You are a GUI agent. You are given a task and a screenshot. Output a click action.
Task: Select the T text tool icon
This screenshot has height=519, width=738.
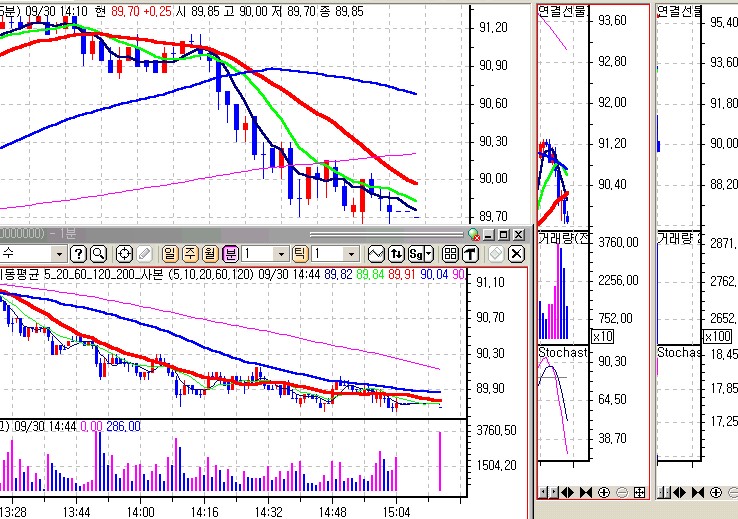[x=468, y=254]
